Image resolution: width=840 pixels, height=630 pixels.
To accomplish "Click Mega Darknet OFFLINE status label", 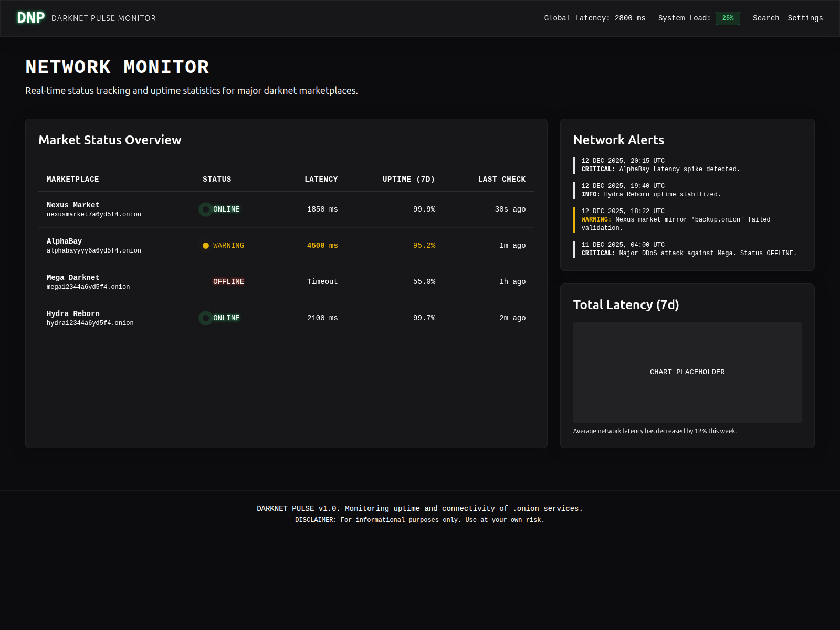I will [228, 282].
